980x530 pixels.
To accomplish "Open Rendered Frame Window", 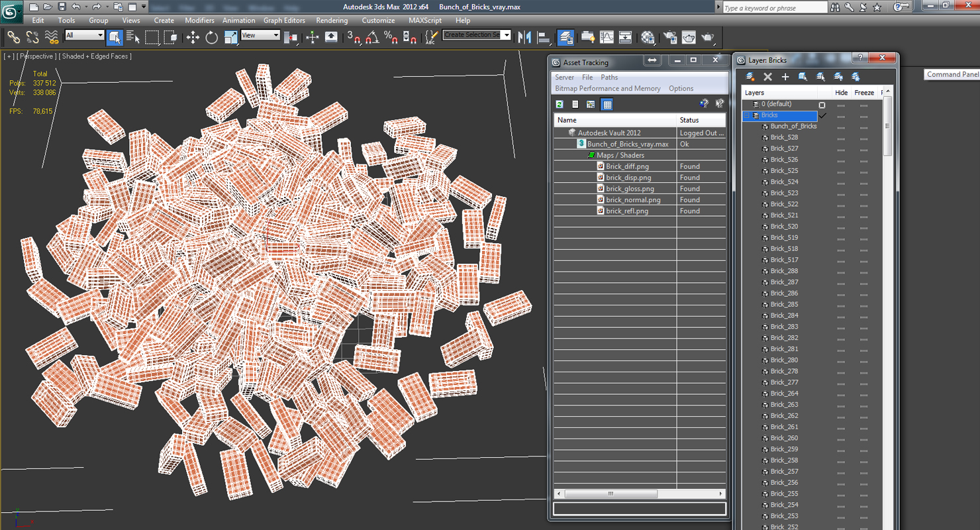I will coord(689,37).
